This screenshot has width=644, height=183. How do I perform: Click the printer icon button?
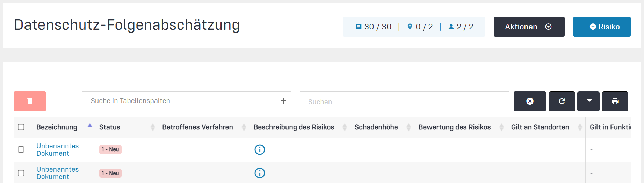tap(615, 101)
